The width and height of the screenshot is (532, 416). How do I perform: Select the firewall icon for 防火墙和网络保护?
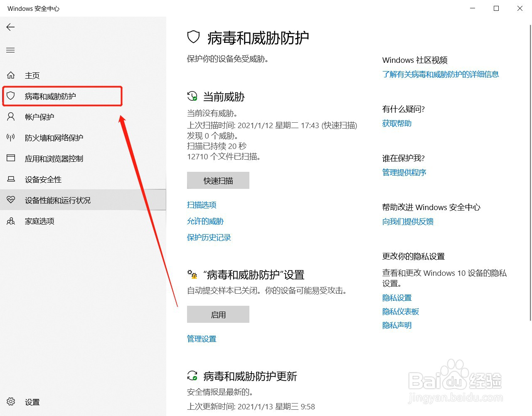coord(10,137)
